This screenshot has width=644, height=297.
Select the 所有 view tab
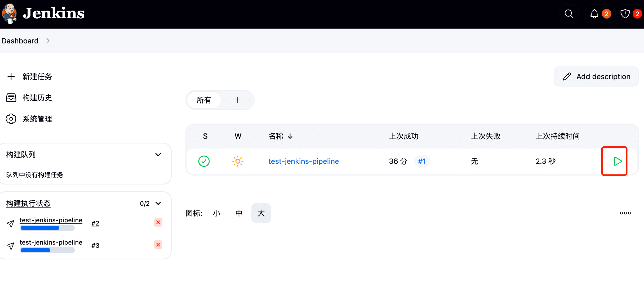[x=204, y=100]
